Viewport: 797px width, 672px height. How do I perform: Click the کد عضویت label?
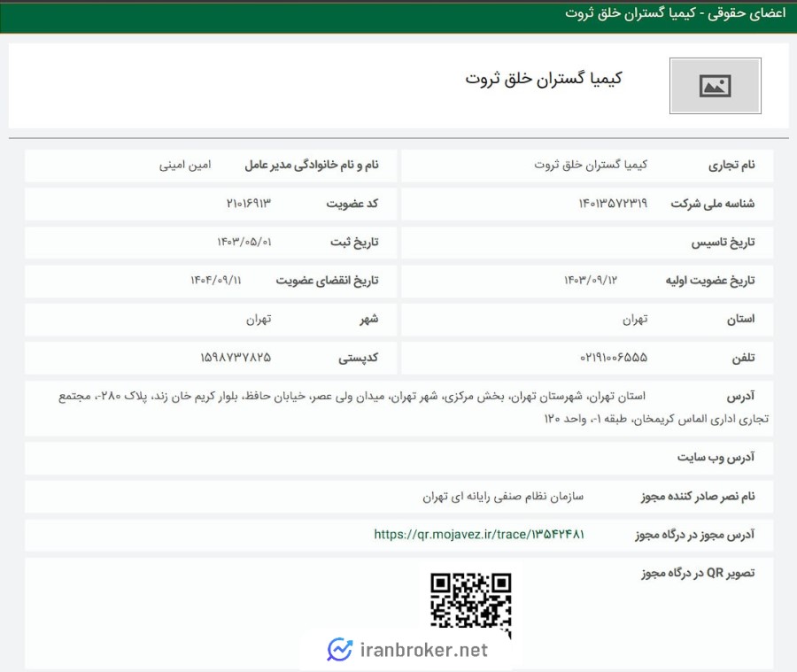352,204
